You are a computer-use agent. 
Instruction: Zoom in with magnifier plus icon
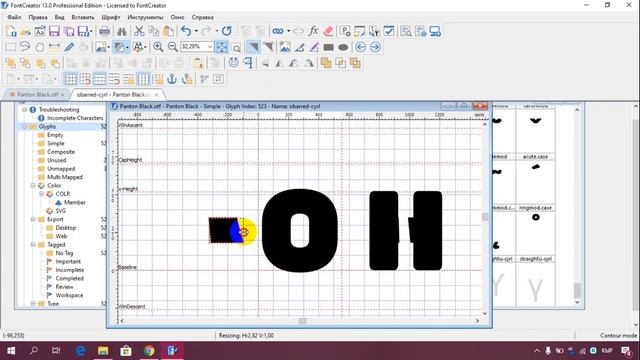coord(158,47)
